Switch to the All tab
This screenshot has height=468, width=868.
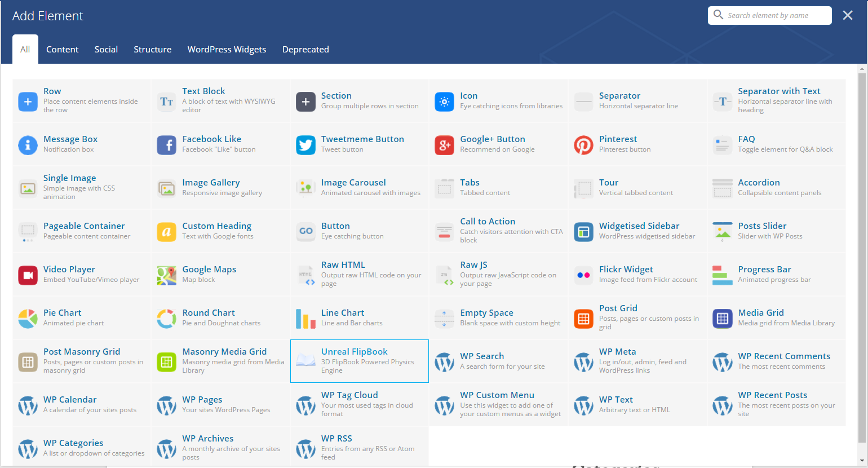[x=25, y=49]
